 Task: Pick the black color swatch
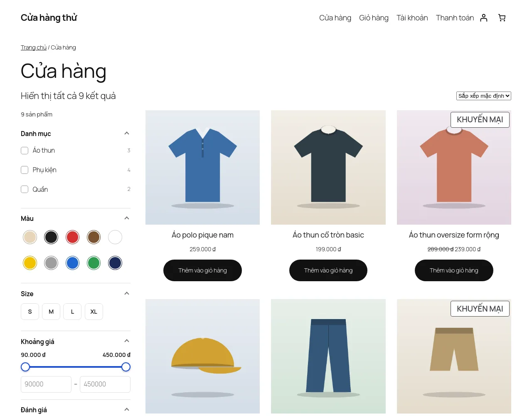tap(51, 237)
